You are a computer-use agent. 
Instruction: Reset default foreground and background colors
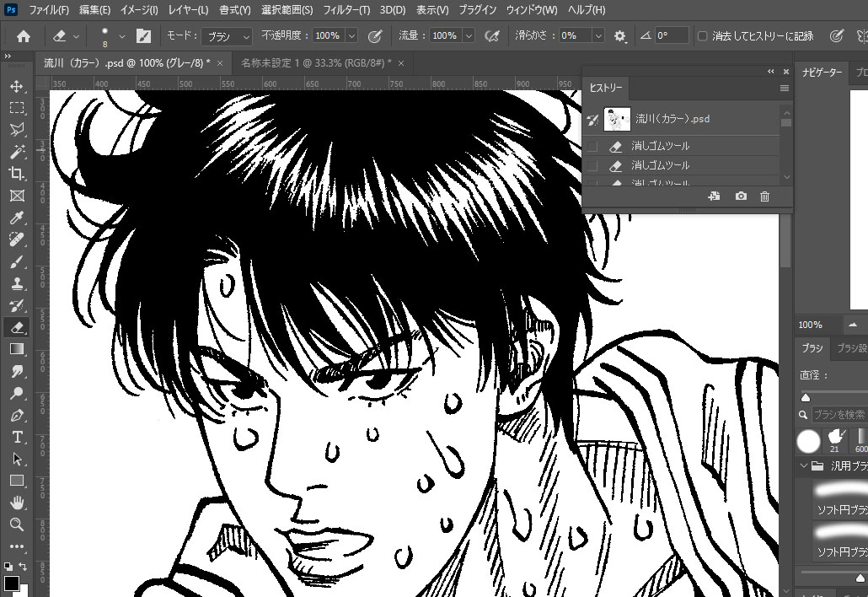pos(8,567)
